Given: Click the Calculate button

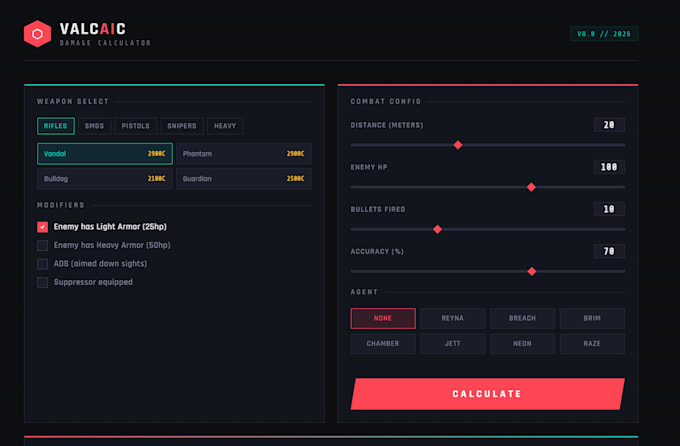Looking at the screenshot, I should pos(487,394).
